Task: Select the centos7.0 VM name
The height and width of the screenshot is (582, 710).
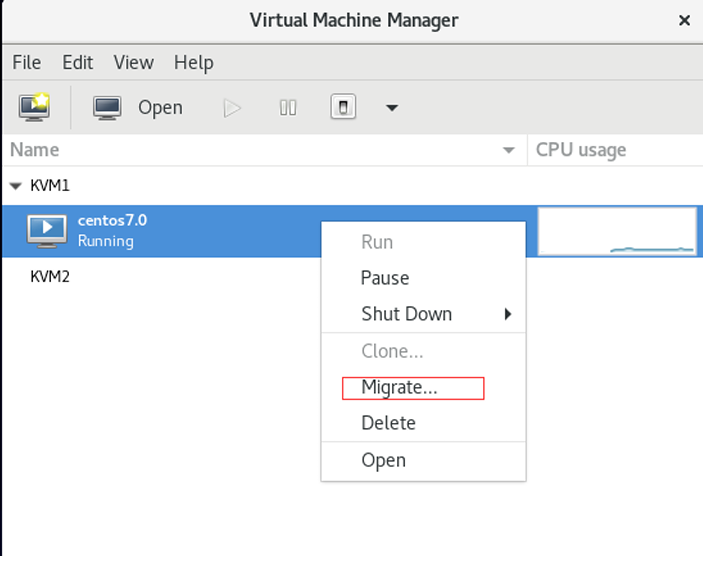Action: (112, 221)
